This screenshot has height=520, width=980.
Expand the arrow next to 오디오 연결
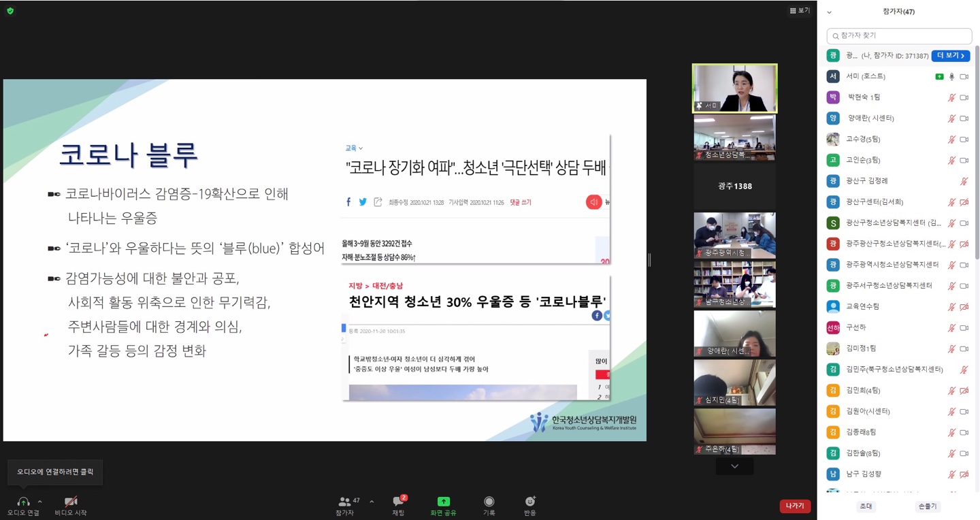39,502
